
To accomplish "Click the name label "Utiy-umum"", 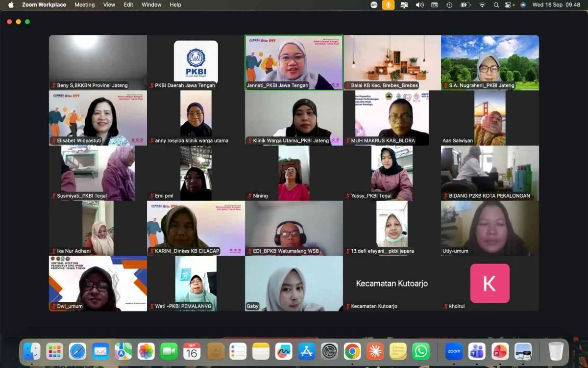I will (x=455, y=251).
